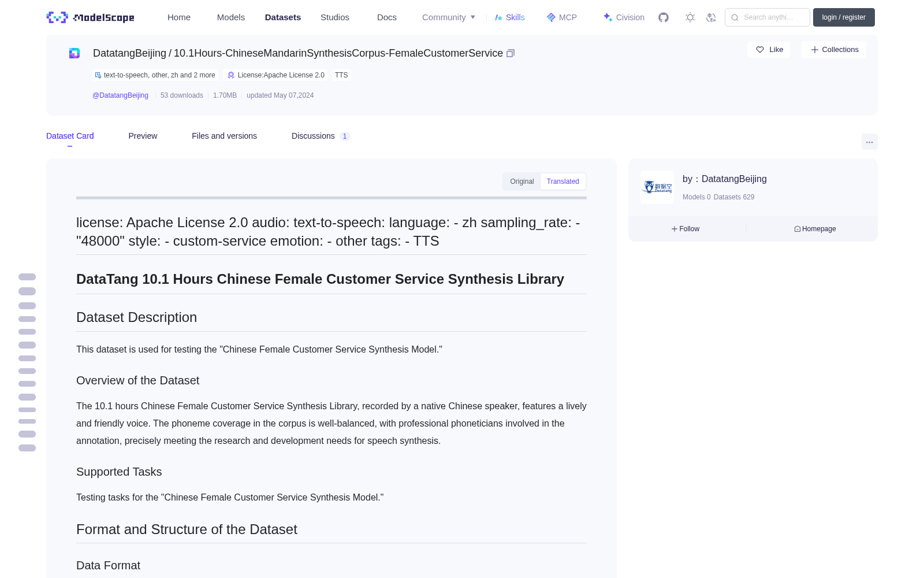Click the TTS tag
The width and height of the screenshot is (924, 578).
(x=341, y=75)
